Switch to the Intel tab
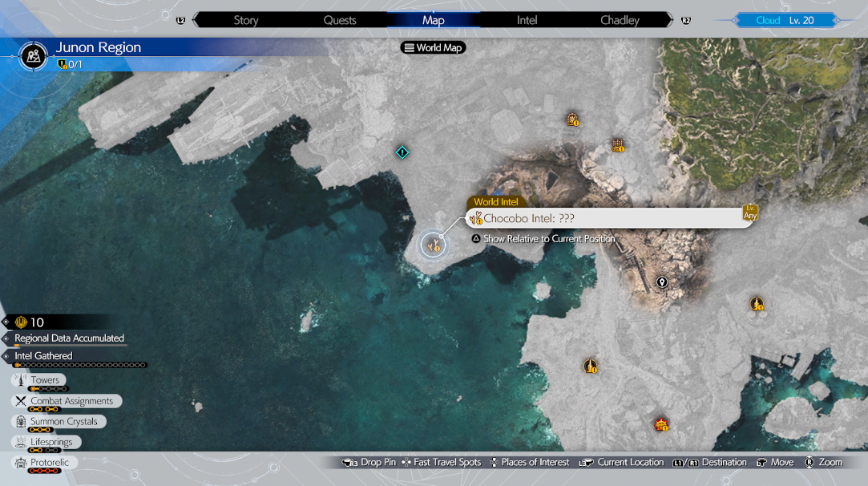The image size is (868, 486). [527, 21]
